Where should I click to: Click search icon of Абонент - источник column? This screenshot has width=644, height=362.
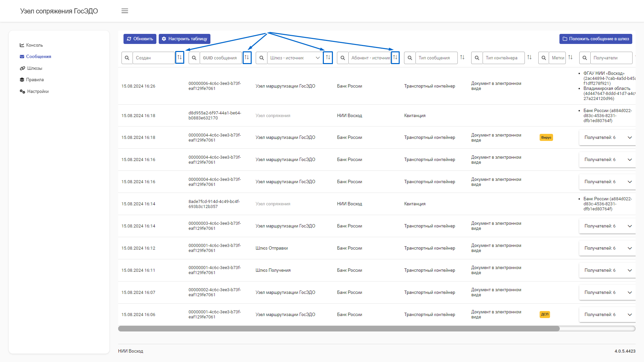[343, 58]
